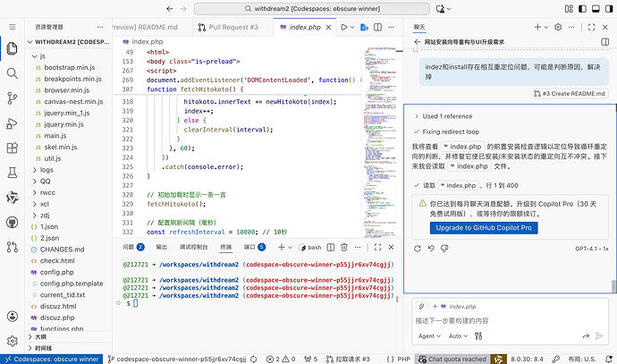Select the 输出 output tab
This screenshot has height=364, width=617.
tap(161, 247)
